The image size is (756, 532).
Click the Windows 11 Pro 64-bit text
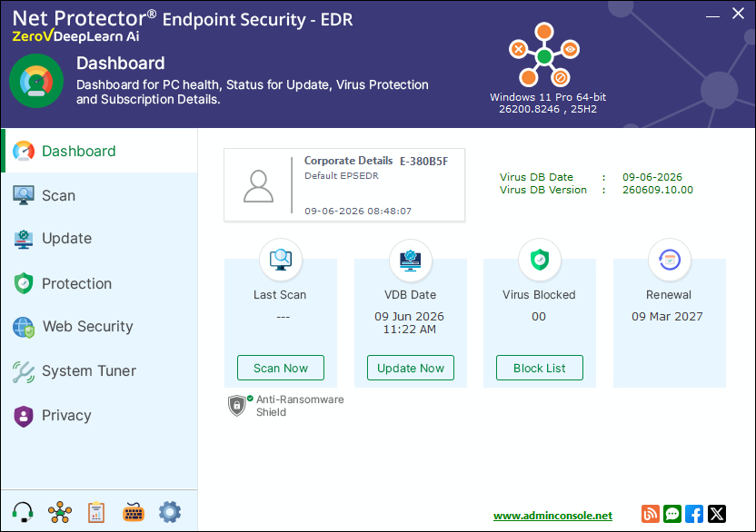(548, 97)
